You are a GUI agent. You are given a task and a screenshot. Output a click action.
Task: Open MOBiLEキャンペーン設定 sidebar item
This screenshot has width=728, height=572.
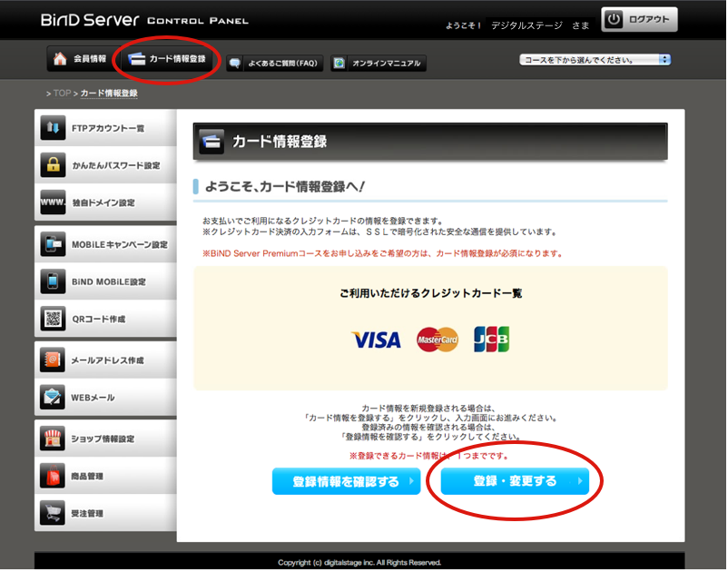tap(105, 244)
